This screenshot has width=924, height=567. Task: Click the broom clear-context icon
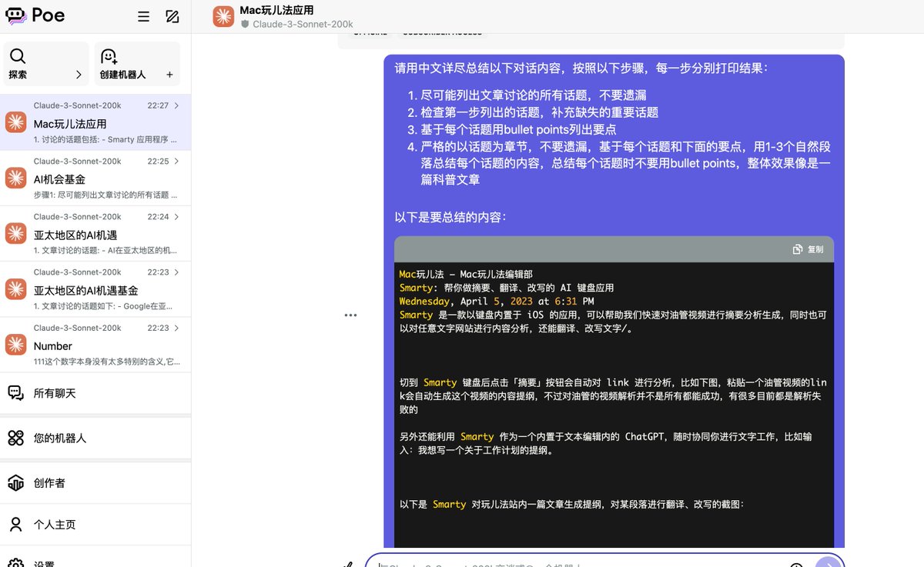tap(349, 564)
